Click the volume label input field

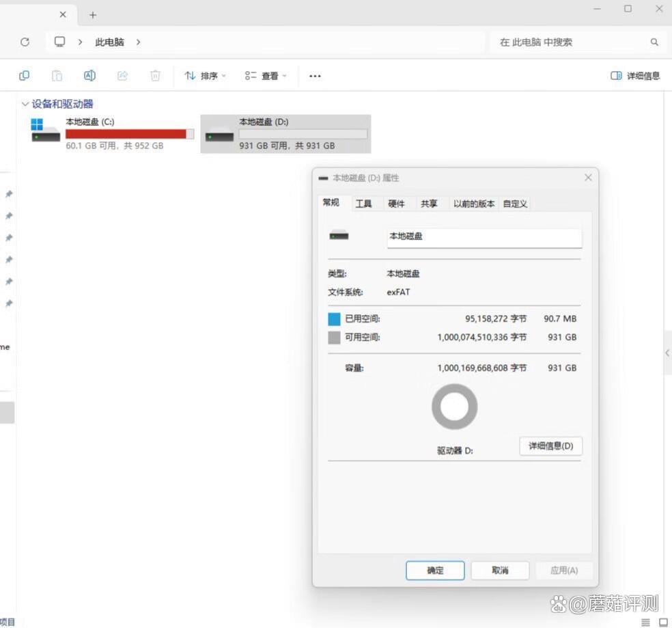(484, 236)
